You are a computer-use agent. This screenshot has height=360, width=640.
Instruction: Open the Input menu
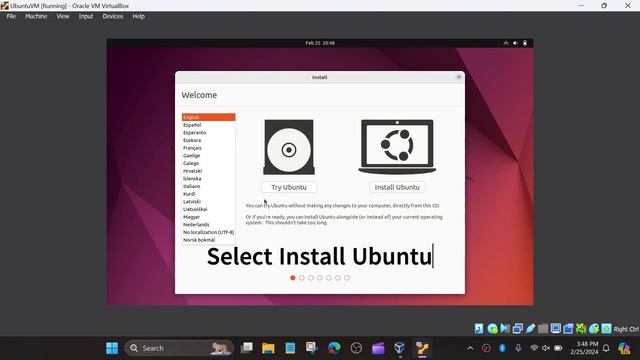(x=86, y=16)
